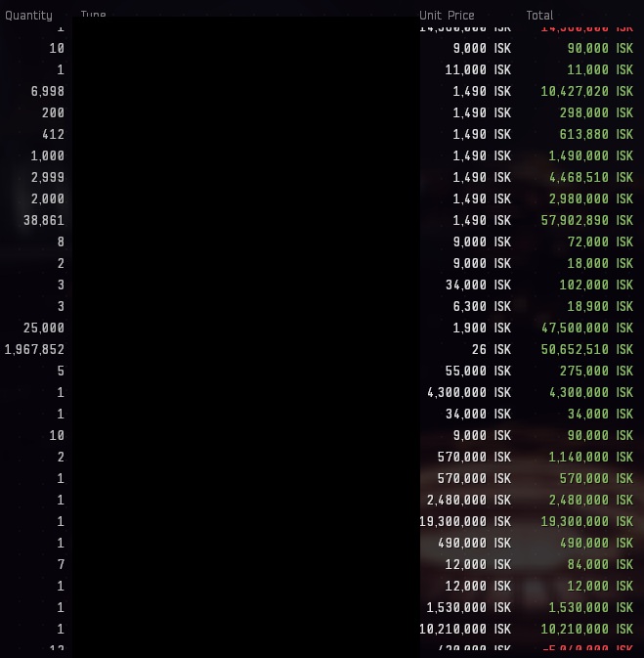Select total 4,468,510 ISK

point(590,177)
